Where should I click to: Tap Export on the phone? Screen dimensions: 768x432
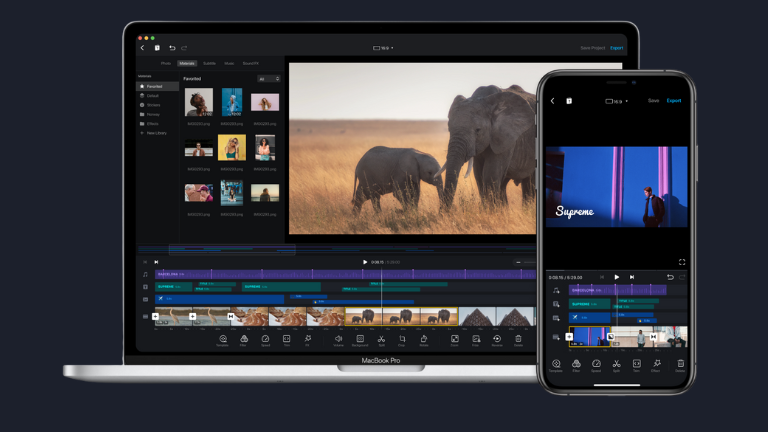(674, 100)
